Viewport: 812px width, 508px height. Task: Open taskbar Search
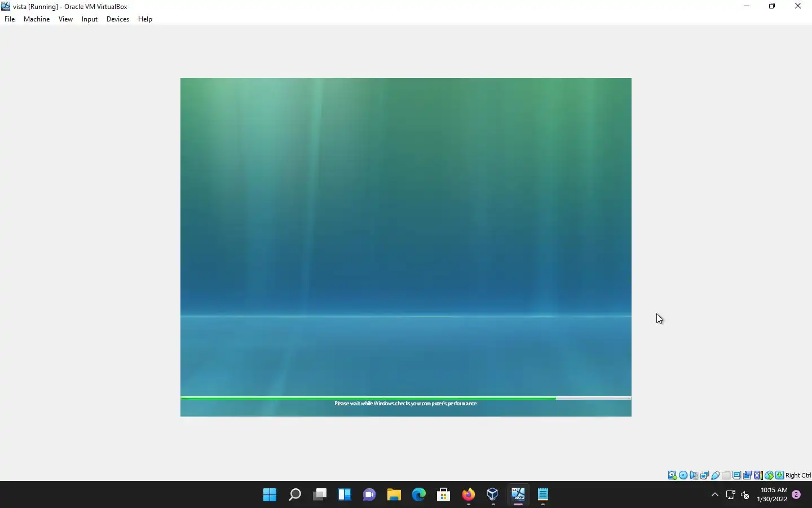(x=295, y=495)
